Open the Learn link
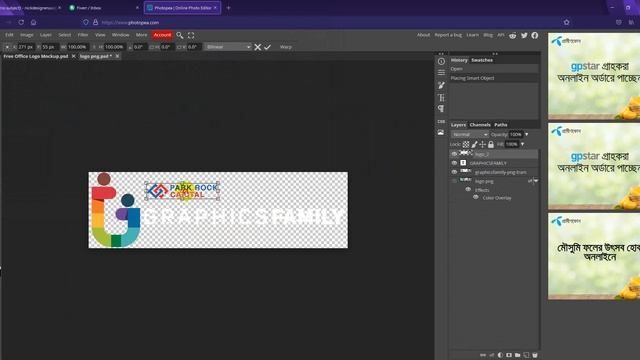The image size is (640, 360). point(472,35)
